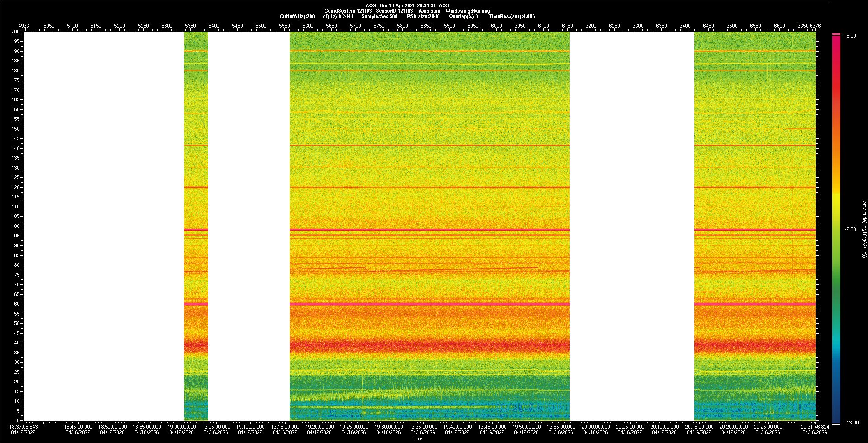Click the "140" Hz frequency axis label
This screenshot has height=443, width=868.
coord(16,148)
